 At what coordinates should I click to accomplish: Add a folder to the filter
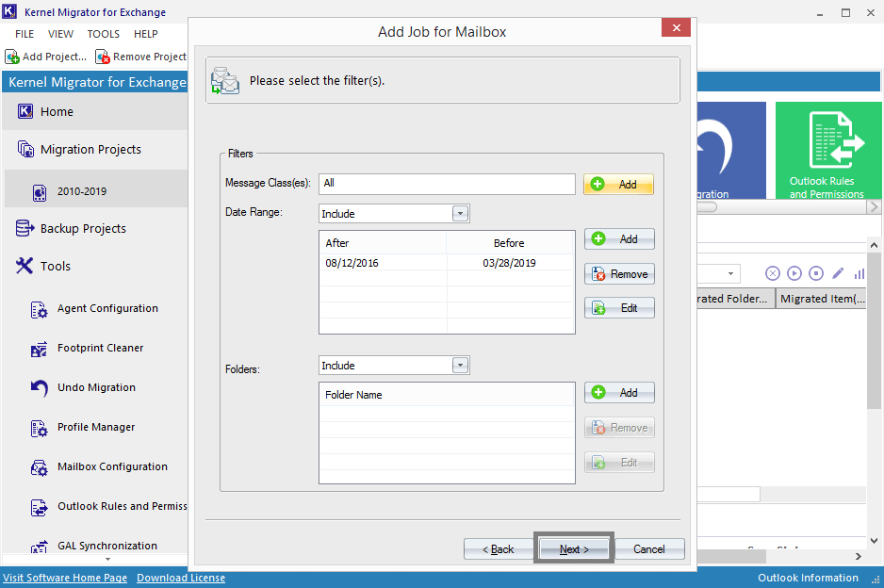coord(619,393)
